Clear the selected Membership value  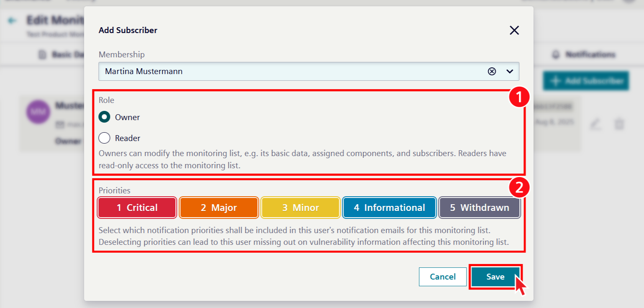(x=492, y=72)
